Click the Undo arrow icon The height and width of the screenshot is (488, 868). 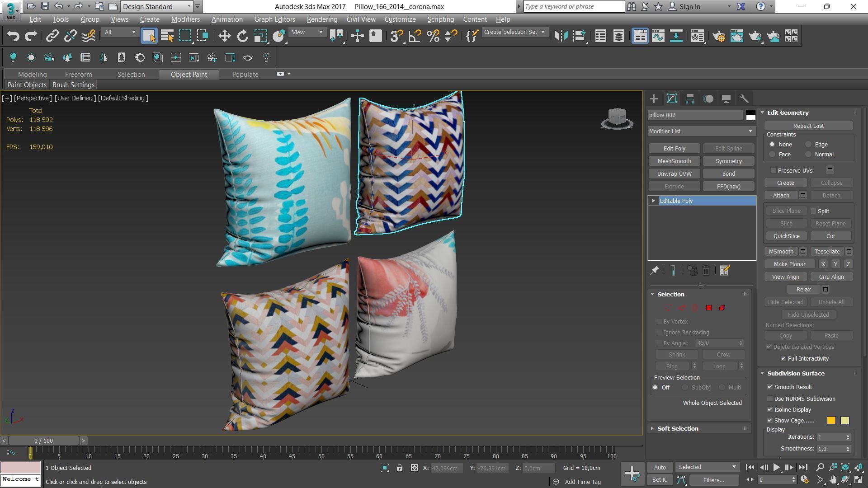pyautogui.click(x=13, y=36)
